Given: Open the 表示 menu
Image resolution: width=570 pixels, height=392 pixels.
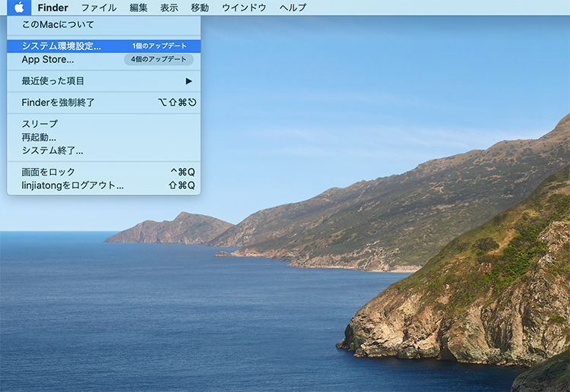Looking at the screenshot, I should click(169, 8).
